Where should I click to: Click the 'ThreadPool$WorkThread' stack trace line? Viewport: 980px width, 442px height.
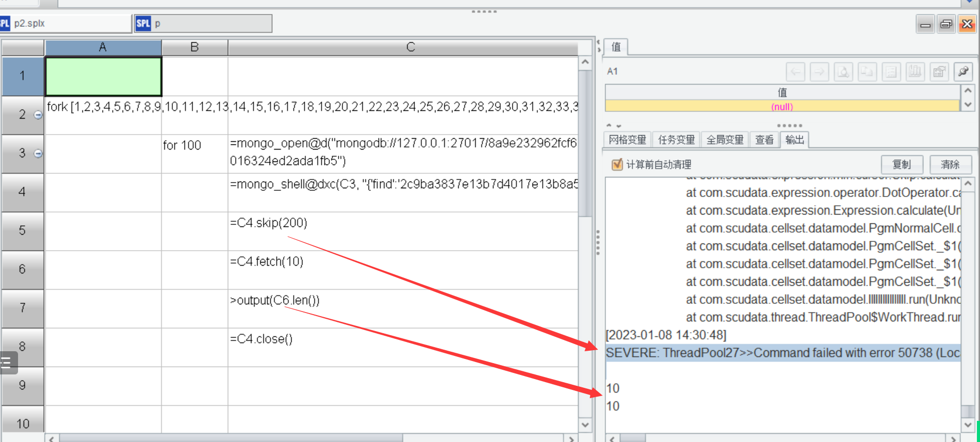823,317
